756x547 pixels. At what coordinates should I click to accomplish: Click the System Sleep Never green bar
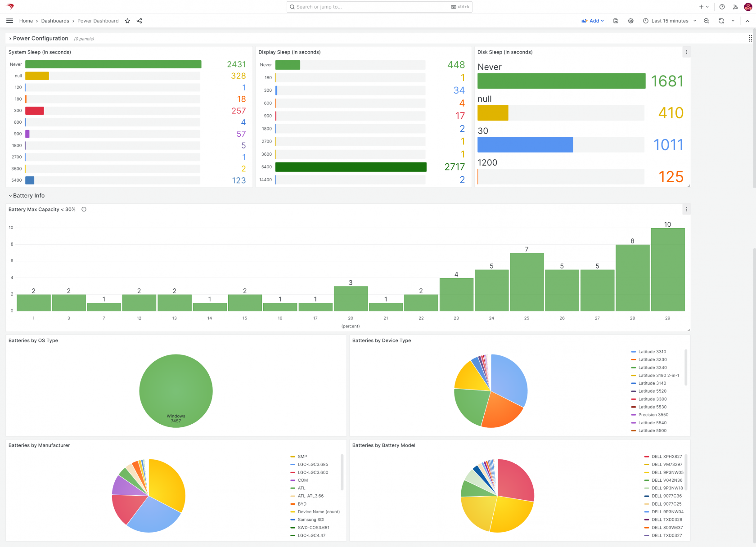point(113,64)
